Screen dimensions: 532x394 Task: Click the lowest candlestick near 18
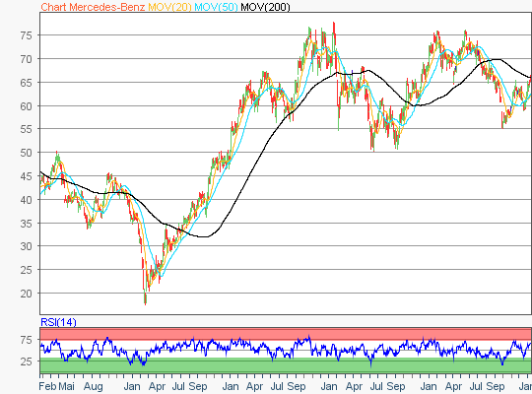[145, 297]
